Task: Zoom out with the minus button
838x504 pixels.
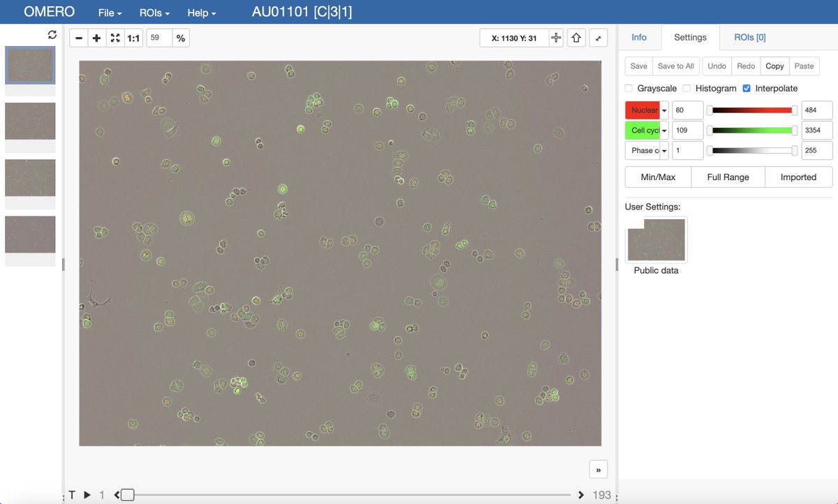Action: (79, 38)
